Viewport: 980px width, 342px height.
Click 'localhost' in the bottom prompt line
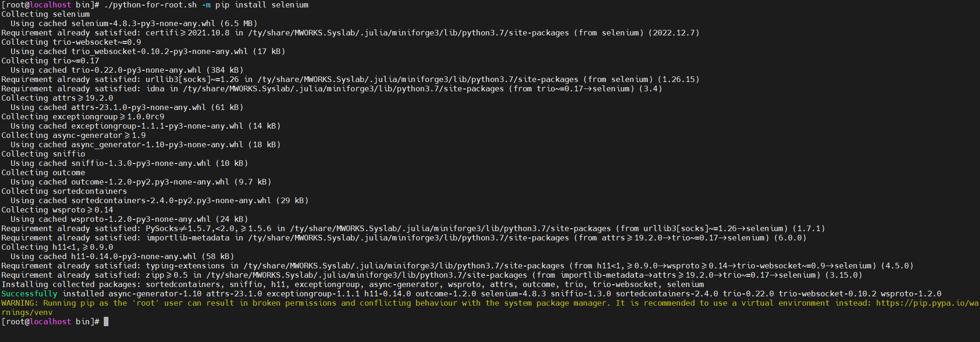(x=50, y=322)
